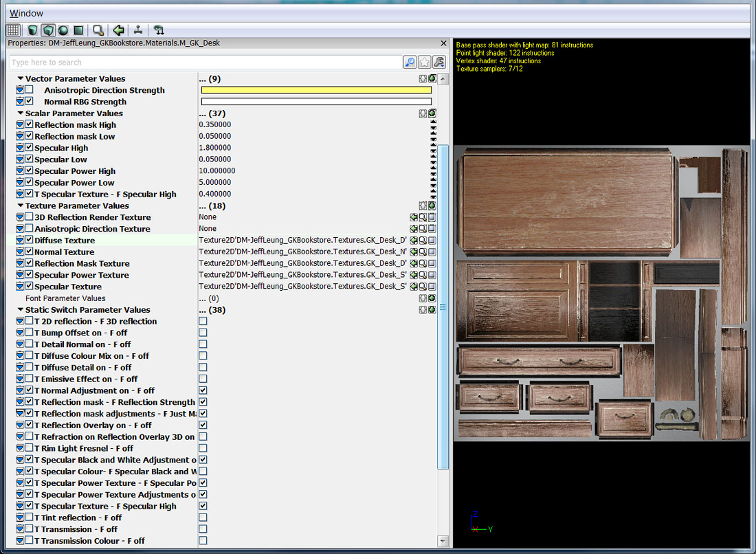756x554 pixels.
Task: Toggle the grid button in the toolbar
Action: (x=13, y=30)
